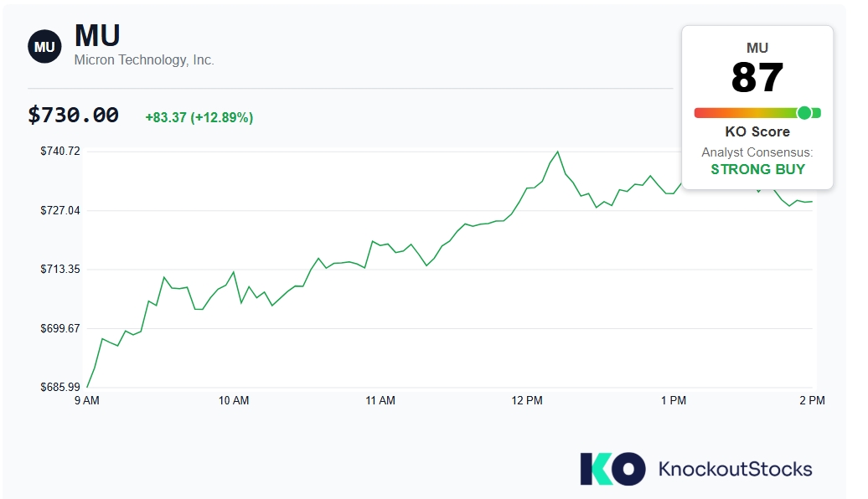Screen dimensions: 868x499
Task: Click the KO Score label
Action: pyautogui.click(x=757, y=131)
